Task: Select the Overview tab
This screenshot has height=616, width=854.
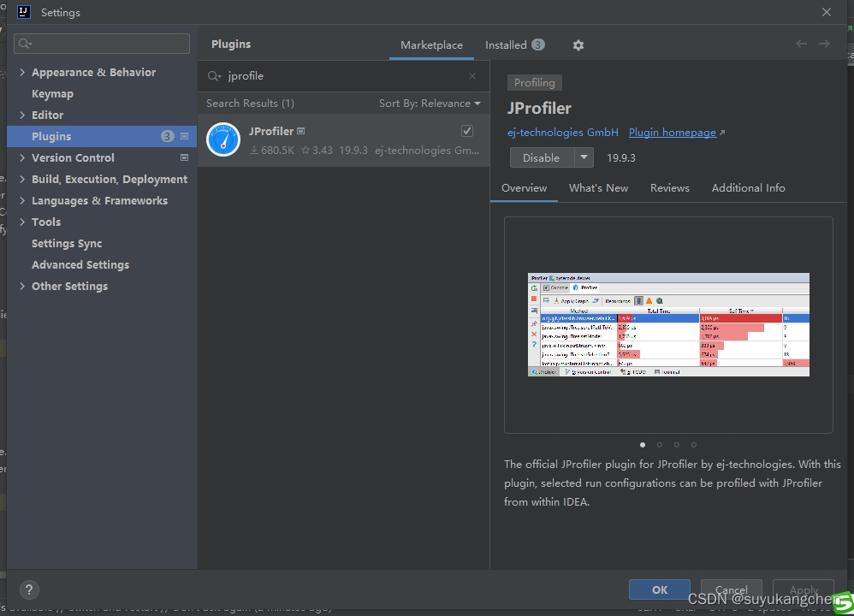Action: (524, 188)
